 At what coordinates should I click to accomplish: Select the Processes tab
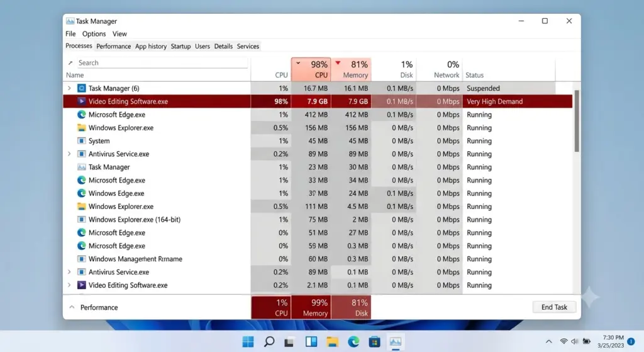coord(79,45)
